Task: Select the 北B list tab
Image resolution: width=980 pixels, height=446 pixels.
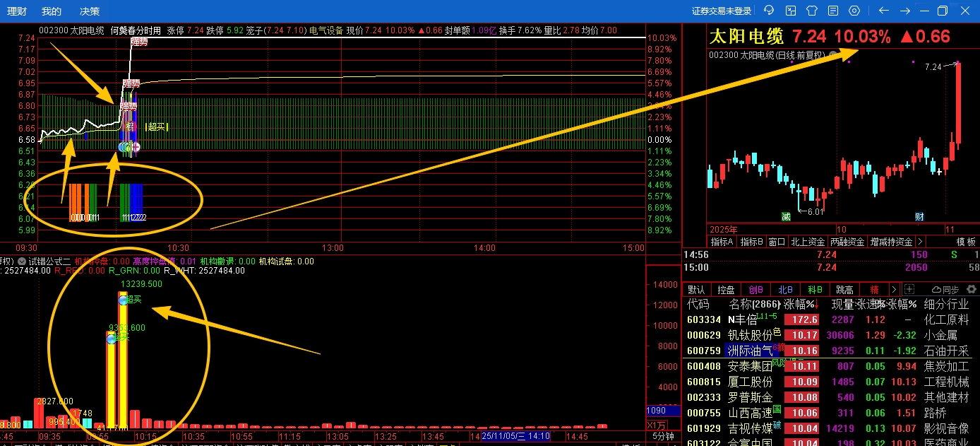Action: click(x=785, y=290)
